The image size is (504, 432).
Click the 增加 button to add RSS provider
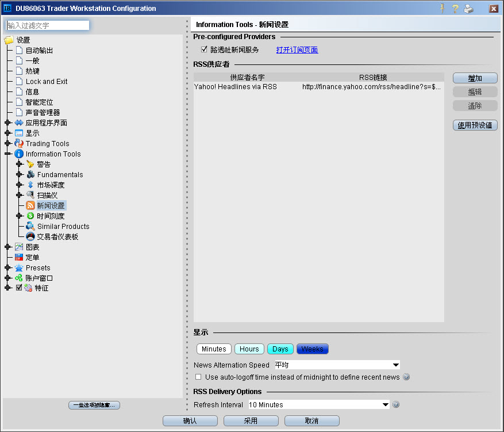475,78
